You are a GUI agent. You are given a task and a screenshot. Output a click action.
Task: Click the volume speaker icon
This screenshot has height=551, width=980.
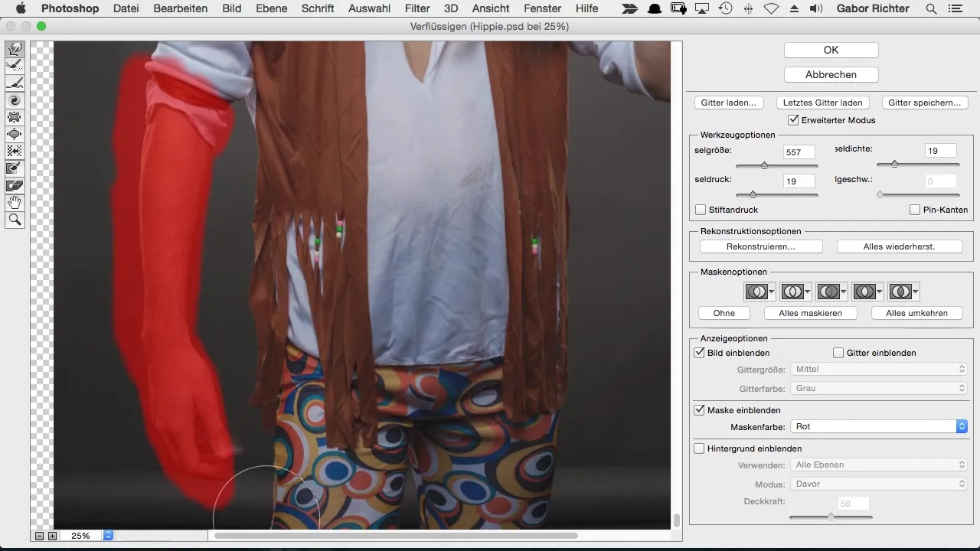pyautogui.click(x=815, y=9)
